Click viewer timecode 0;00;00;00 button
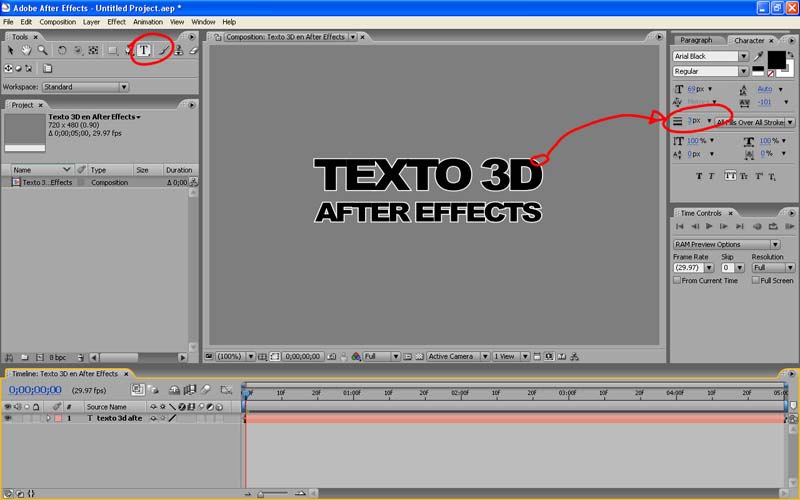The image size is (800, 500). click(303, 357)
